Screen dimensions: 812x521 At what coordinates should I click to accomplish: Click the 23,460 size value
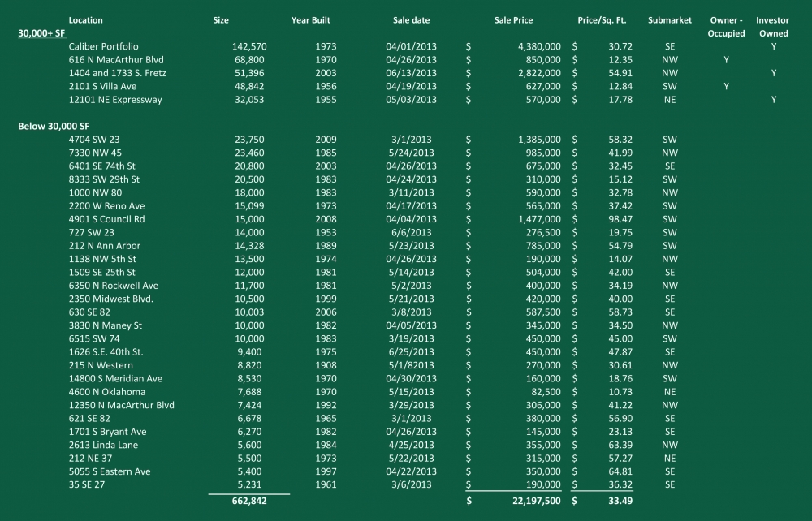click(x=249, y=153)
